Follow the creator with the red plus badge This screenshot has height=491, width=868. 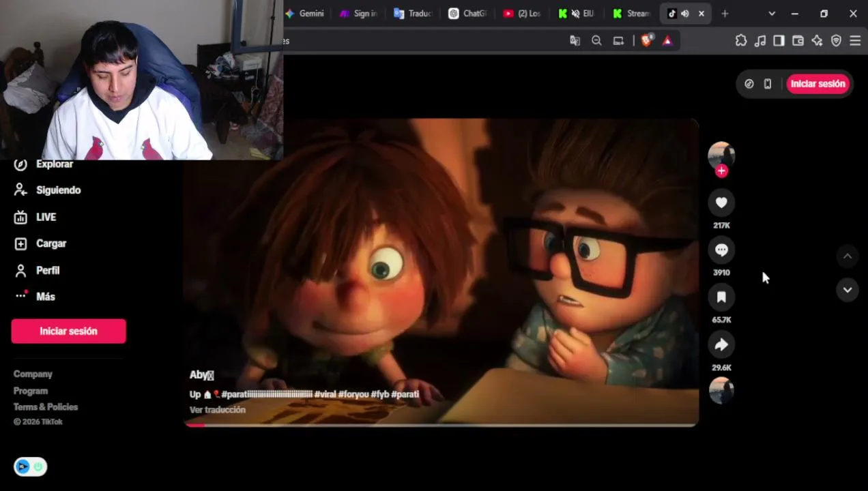[x=721, y=171]
